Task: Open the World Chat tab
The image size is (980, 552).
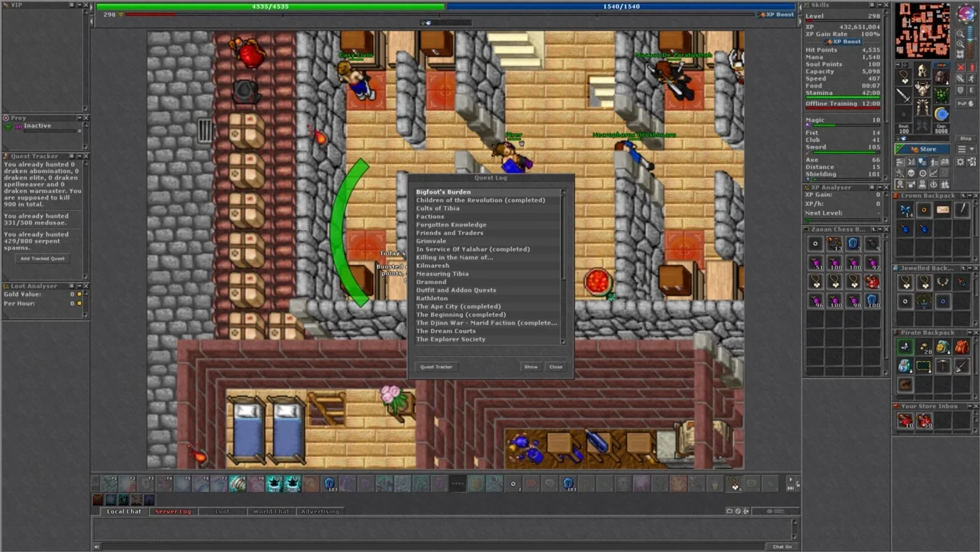Action: pos(271,511)
